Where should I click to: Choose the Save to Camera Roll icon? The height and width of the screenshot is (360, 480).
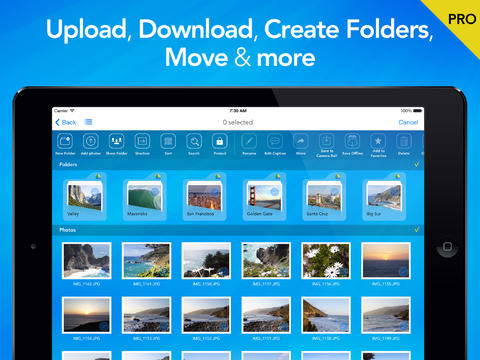[327, 141]
